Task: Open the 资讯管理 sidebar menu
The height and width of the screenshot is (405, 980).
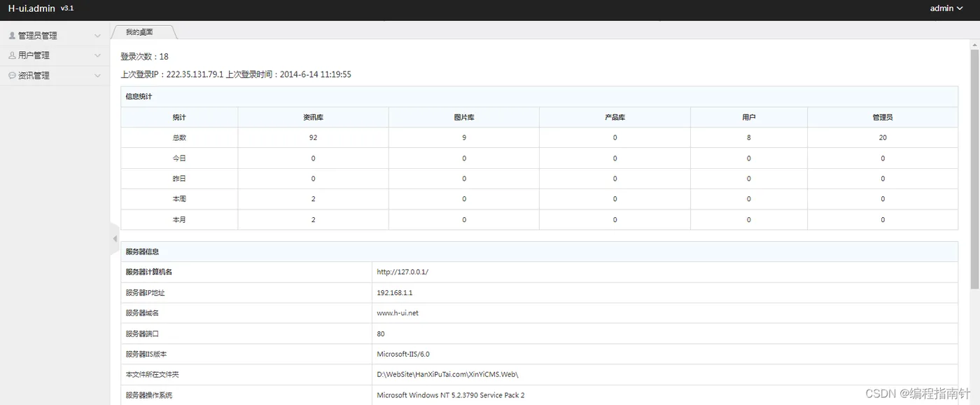Action: tap(55, 75)
